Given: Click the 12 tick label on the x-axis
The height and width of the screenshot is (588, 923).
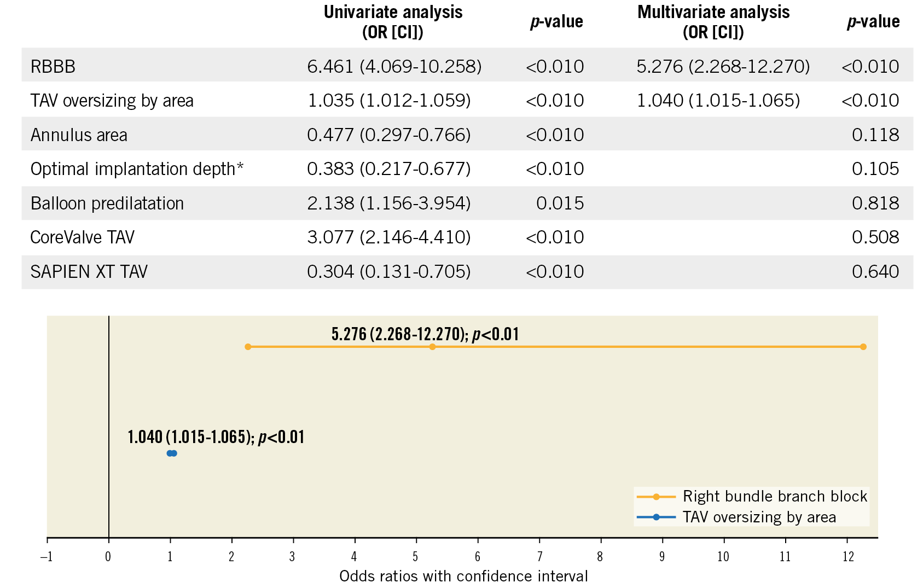Looking at the screenshot, I should click(x=848, y=557).
